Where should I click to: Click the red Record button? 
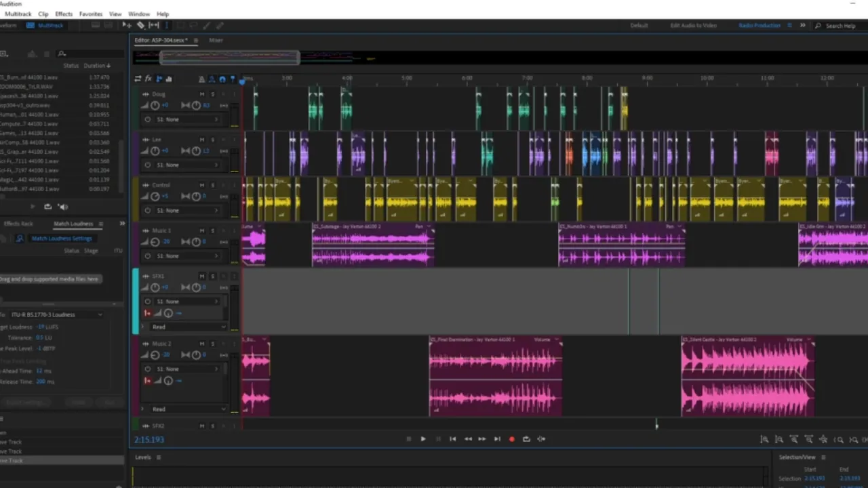[x=512, y=439]
